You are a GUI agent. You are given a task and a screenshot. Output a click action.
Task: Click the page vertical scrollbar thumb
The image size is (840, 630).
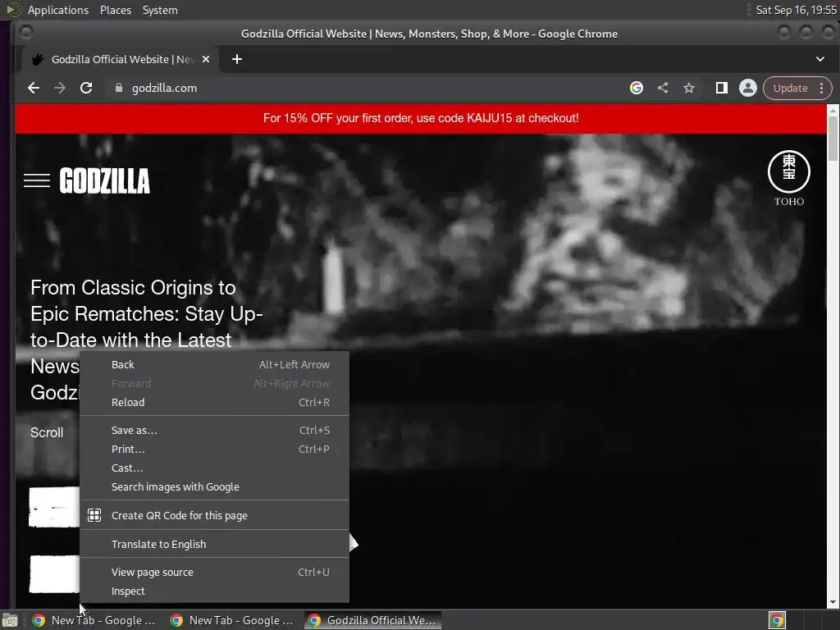[833, 138]
